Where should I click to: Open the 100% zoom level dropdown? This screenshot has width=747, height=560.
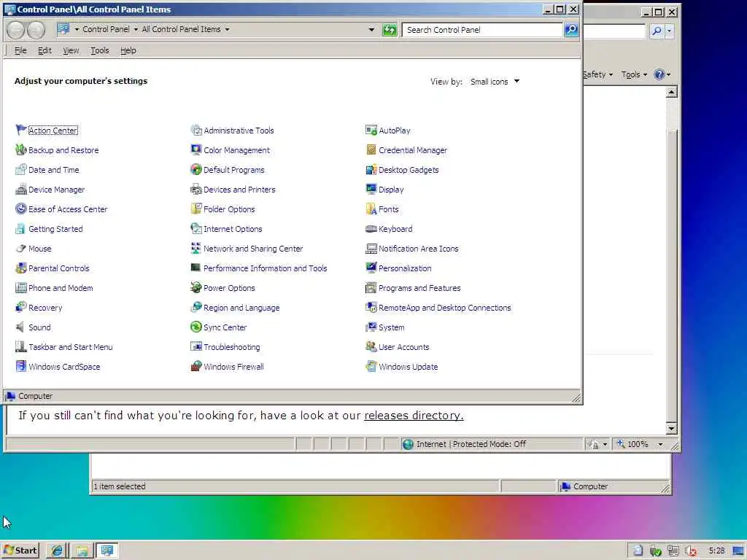(x=660, y=444)
